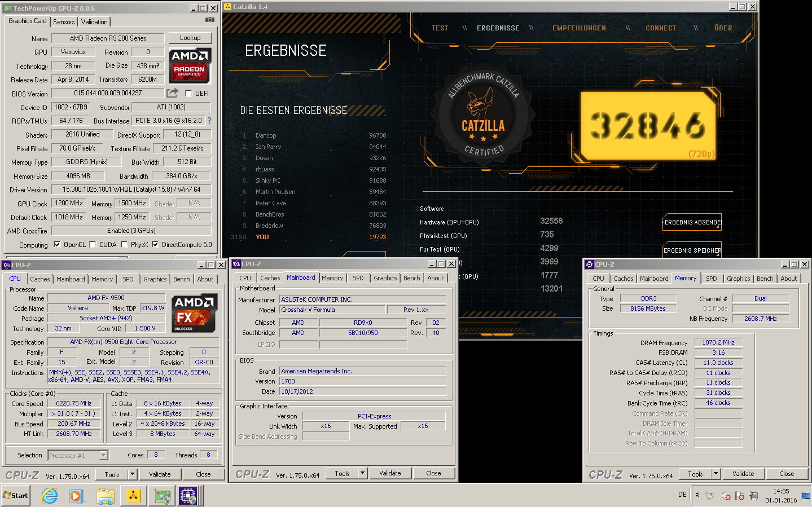The height and width of the screenshot is (507, 812).
Task: Click the GPU-Z graphics card taskbar icon
Action: tap(163, 496)
